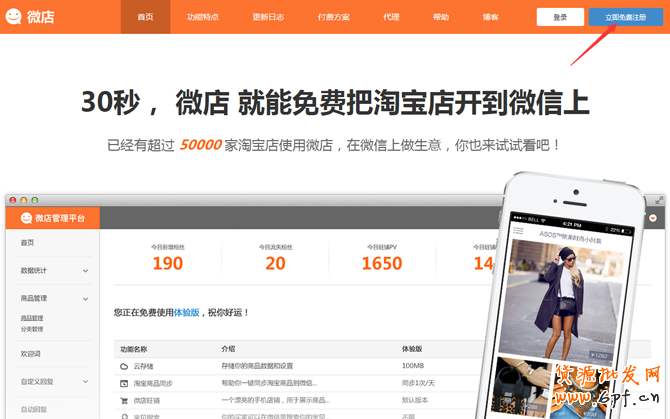This screenshot has width=670, height=419.
Task: Select 欢迎词 in the sidebar
Action: tap(30, 354)
